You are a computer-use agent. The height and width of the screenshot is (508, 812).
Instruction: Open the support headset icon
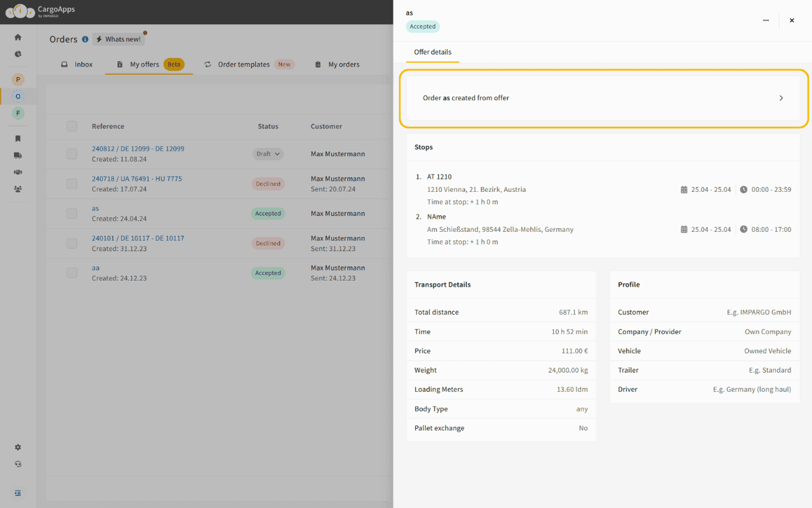pos(18,464)
